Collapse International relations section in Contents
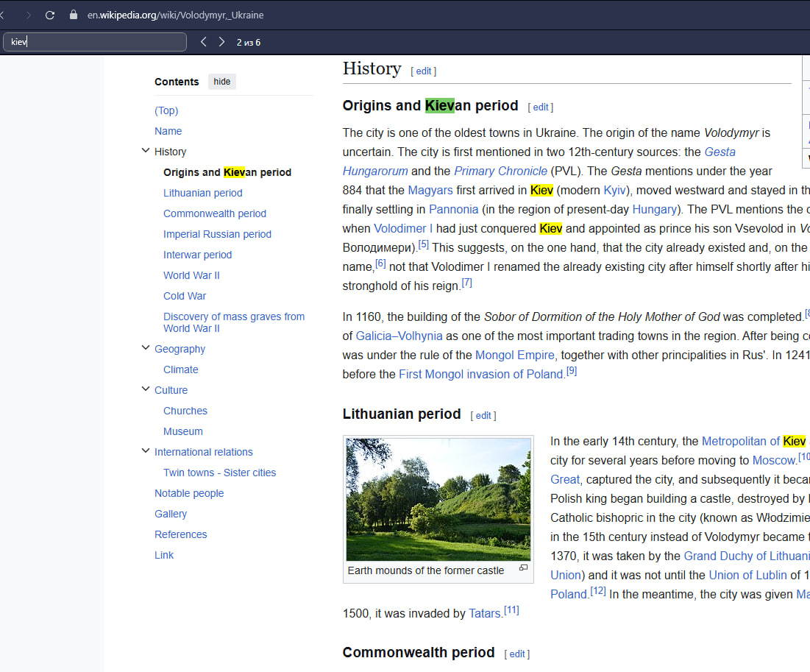 [146, 451]
